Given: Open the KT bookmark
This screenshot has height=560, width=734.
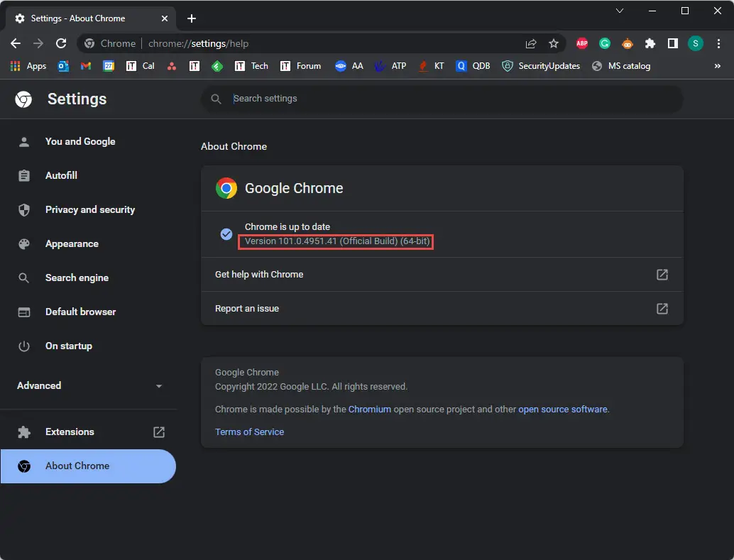Looking at the screenshot, I should click(431, 66).
